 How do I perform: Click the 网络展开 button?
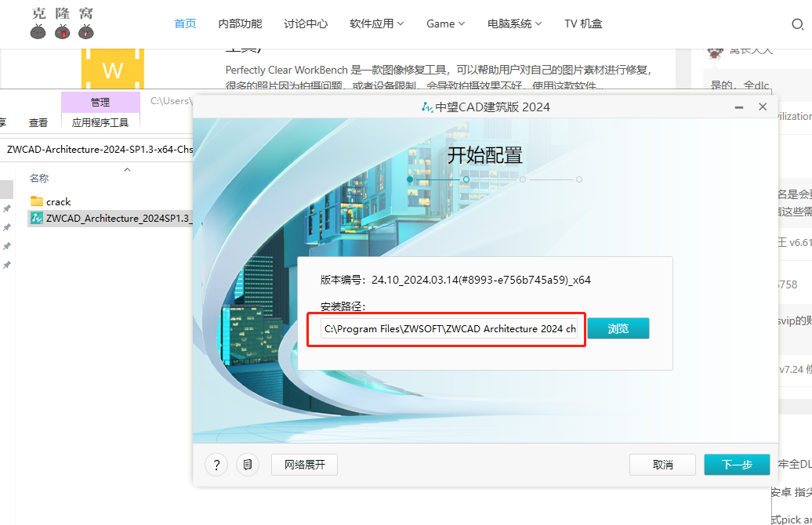[x=304, y=465]
